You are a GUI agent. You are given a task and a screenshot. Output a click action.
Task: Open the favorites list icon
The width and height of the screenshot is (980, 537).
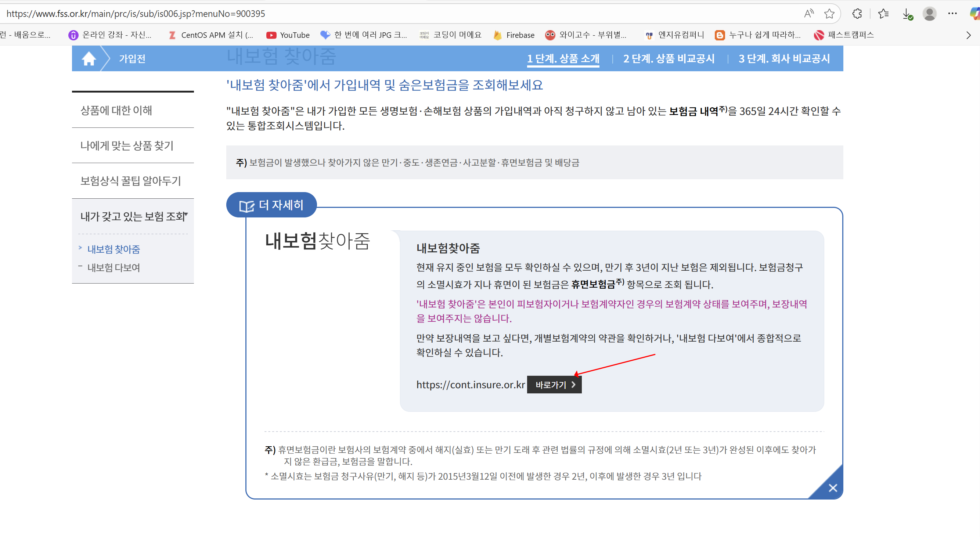click(883, 14)
